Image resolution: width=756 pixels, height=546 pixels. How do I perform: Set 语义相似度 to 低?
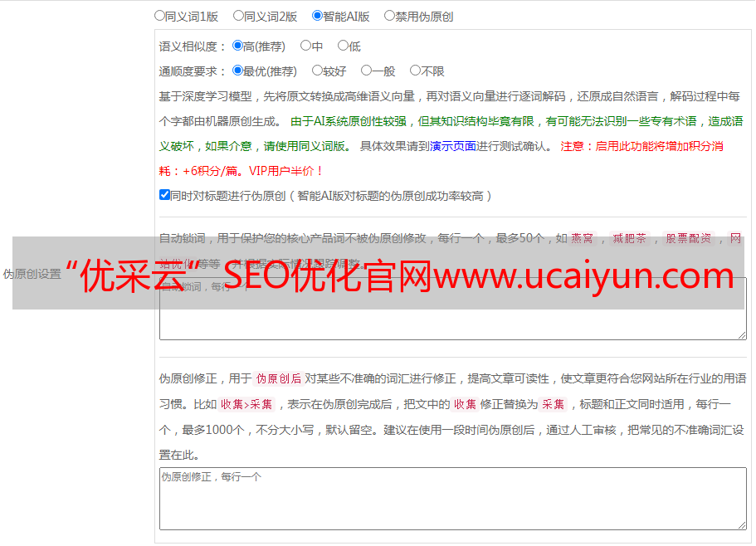pos(343,46)
